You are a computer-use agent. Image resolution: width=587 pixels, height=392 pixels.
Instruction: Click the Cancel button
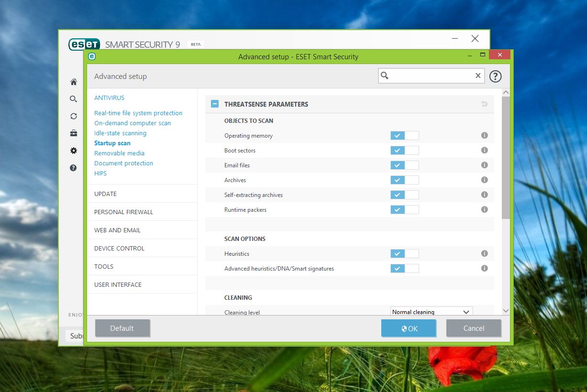point(474,328)
